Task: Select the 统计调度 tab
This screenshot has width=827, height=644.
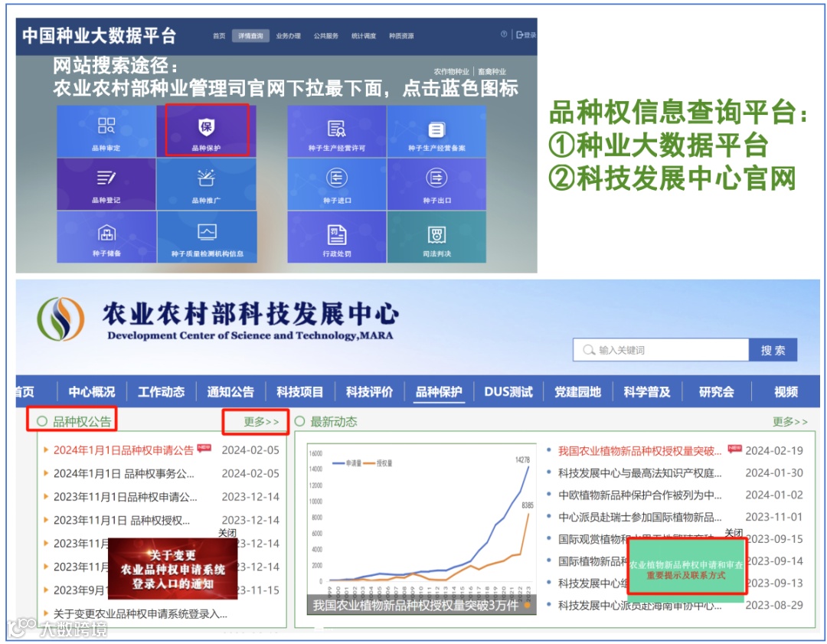Action: [364, 36]
